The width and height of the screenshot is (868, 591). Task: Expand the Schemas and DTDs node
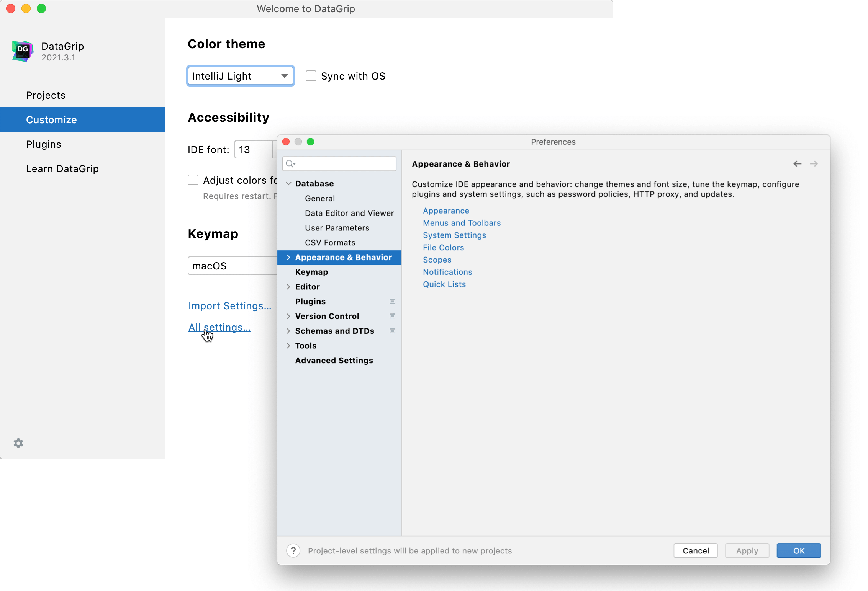[289, 331]
